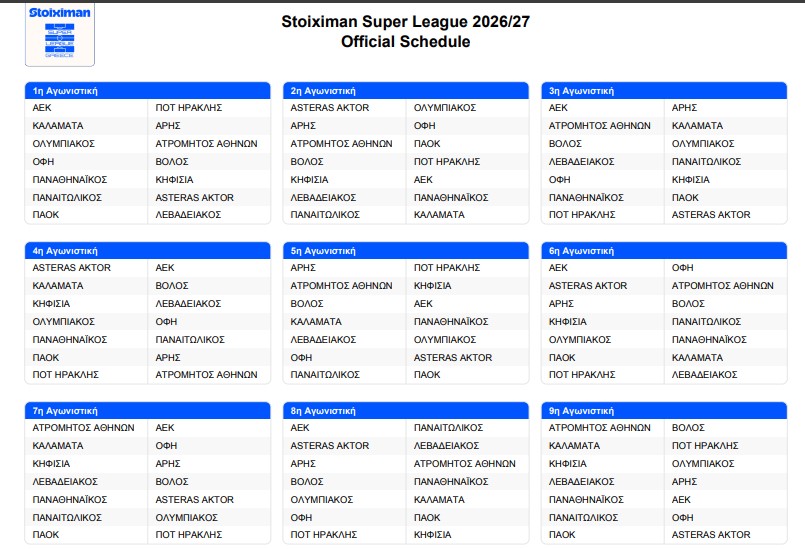Select the 1η Αγωνιστική header
This screenshot has height=549, width=805.
coord(147,91)
